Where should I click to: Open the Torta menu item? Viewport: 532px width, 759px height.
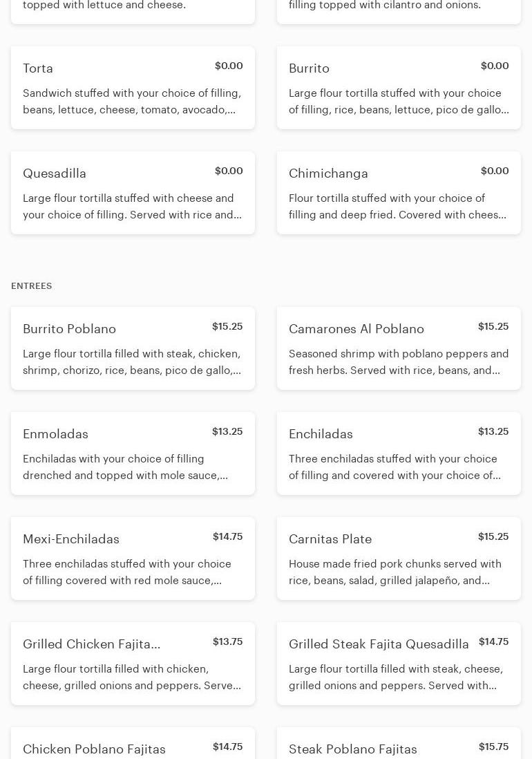[x=133, y=88]
